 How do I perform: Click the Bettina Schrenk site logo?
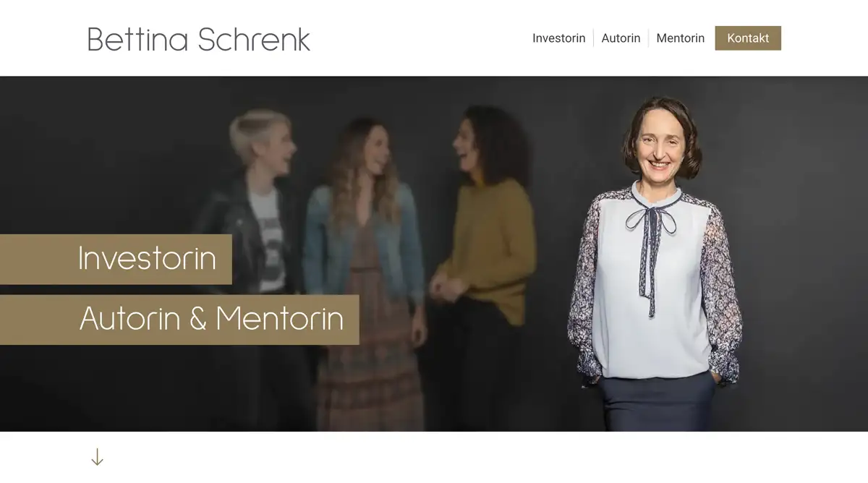[x=198, y=39]
